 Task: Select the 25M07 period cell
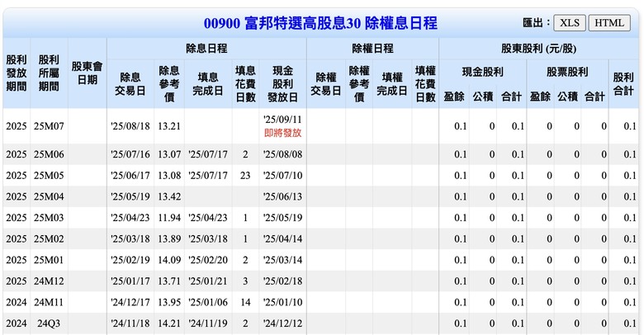tap(49, 126)
